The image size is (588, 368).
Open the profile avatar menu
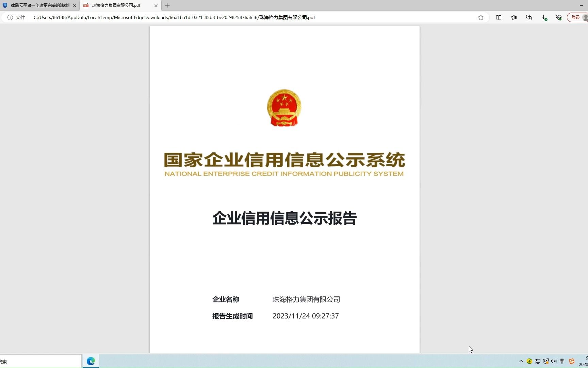(584, 17)
